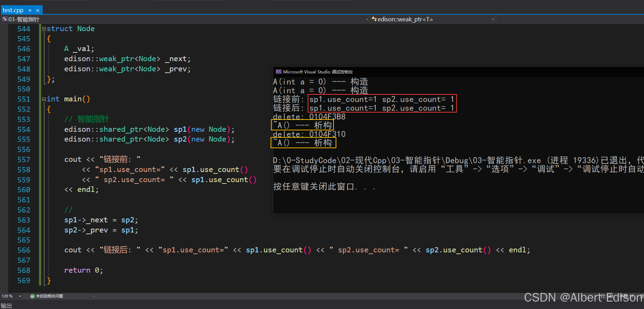Expand the class navigation dropdown arrow
The height and width of the screenshot is (309, 644).
pyautogui.click(x=492, y=20)
